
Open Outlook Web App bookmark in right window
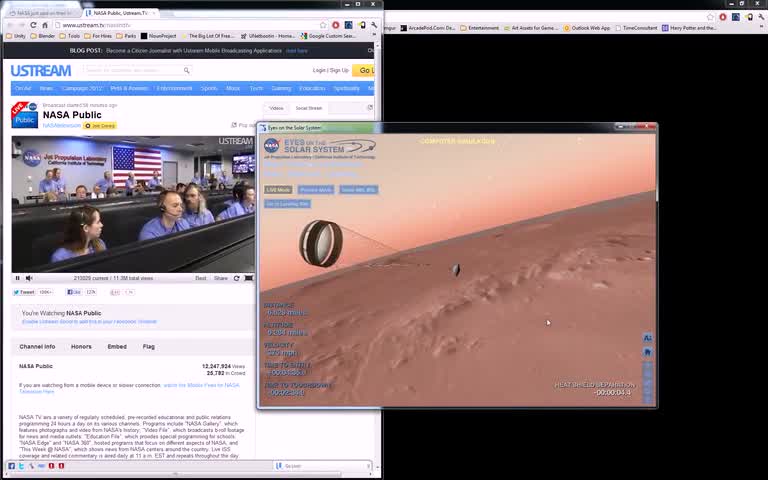click(x=587, y=28)
